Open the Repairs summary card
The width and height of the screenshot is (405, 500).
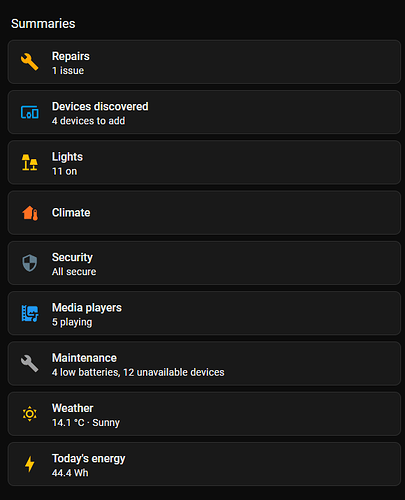(204, 62)
